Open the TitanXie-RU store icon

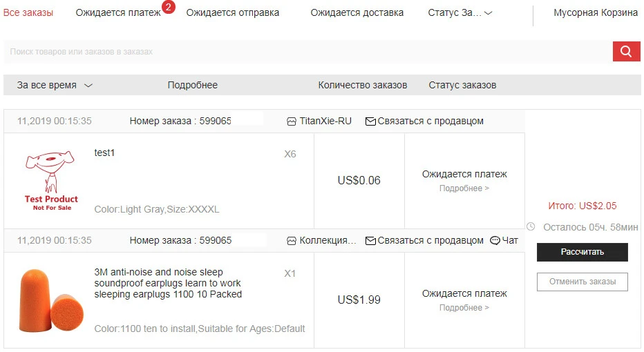click(291, 121)
